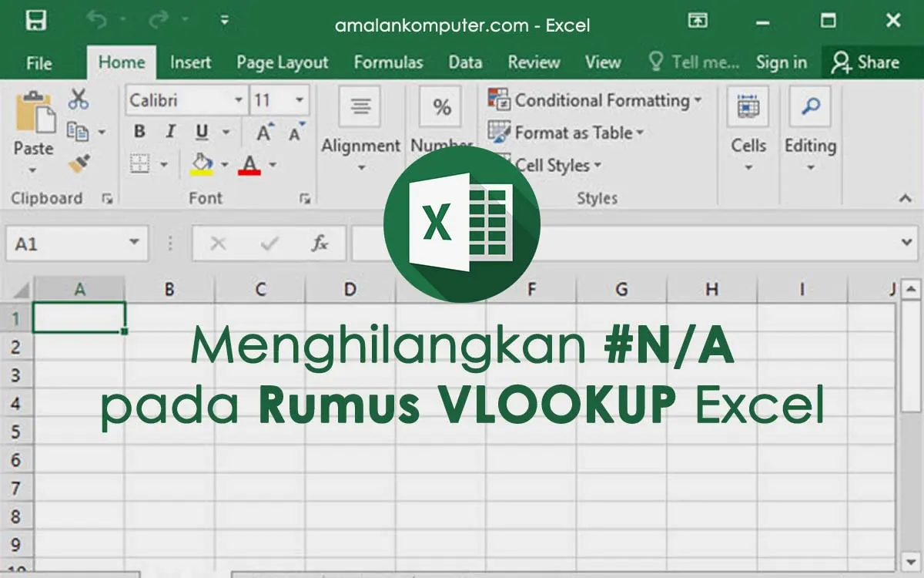Select row 7 header
The image size is (924, 578).
pos(15,488)
